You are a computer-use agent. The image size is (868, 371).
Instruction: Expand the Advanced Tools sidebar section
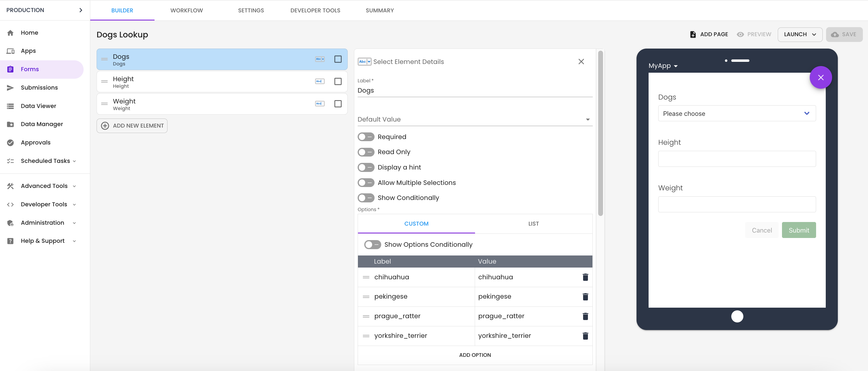(x=44, y=186)
